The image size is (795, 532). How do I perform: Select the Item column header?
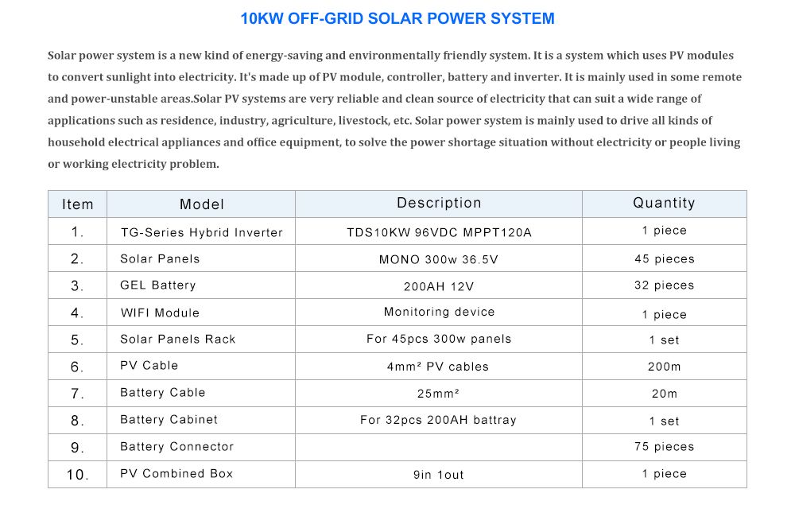point(77,204)
